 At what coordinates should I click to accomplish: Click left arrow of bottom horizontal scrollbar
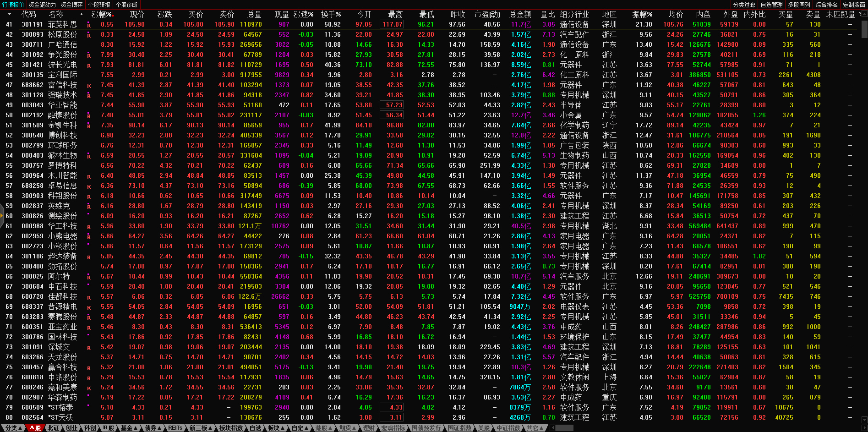click(x=552, y=428)
